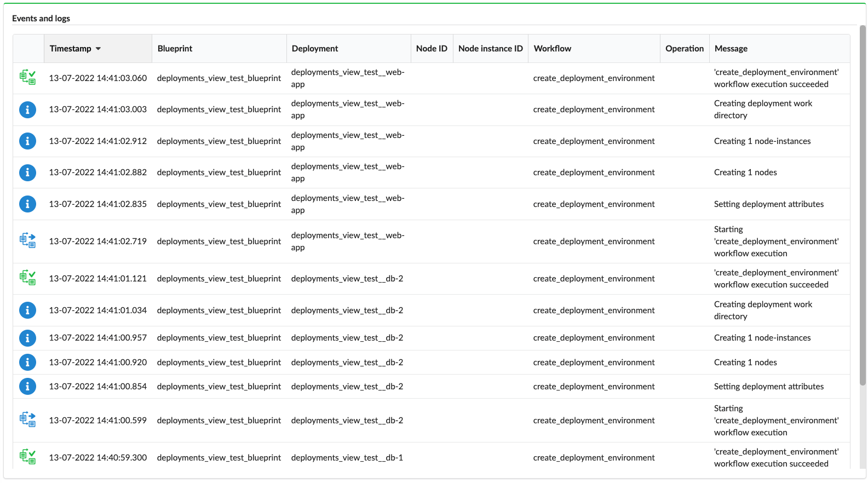
Task: Click timestamp 13-07-2022 14:41:02.835
Action: [98, 204]
